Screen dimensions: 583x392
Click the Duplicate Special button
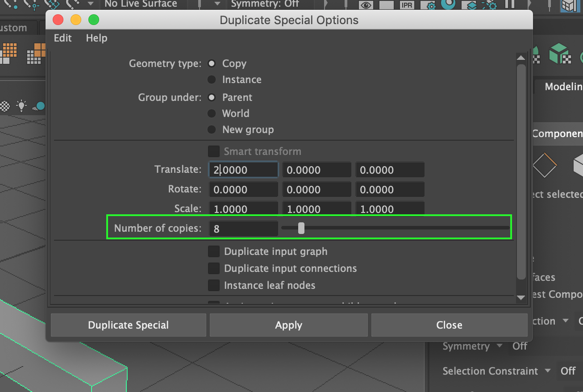[x=128, y=325]
